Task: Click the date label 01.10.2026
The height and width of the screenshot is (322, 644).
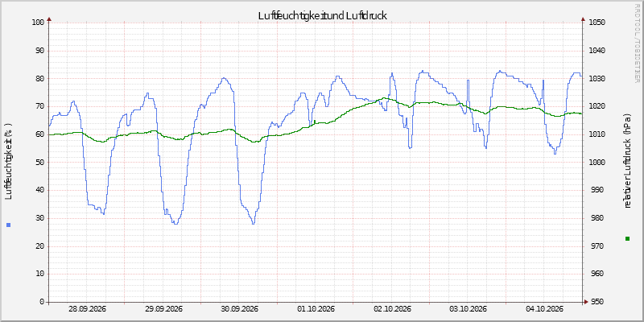Action: pyautogui.click(x=316, y=309)
